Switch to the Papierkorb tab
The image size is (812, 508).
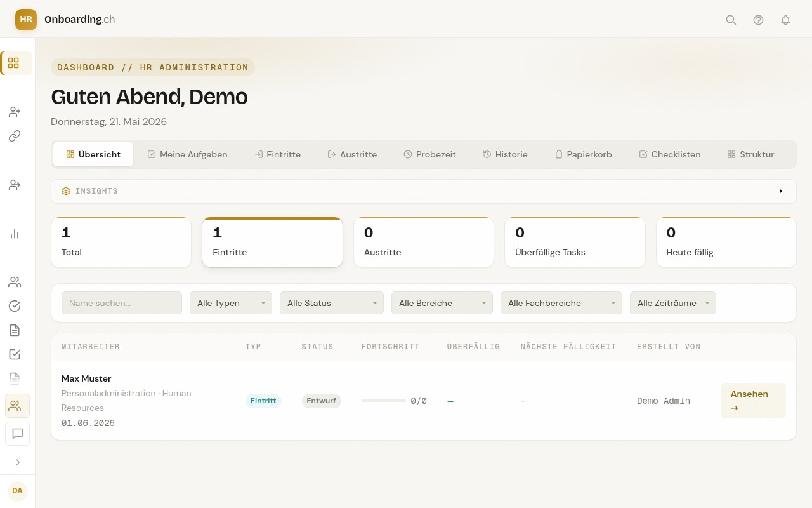(x=584, y=154)
